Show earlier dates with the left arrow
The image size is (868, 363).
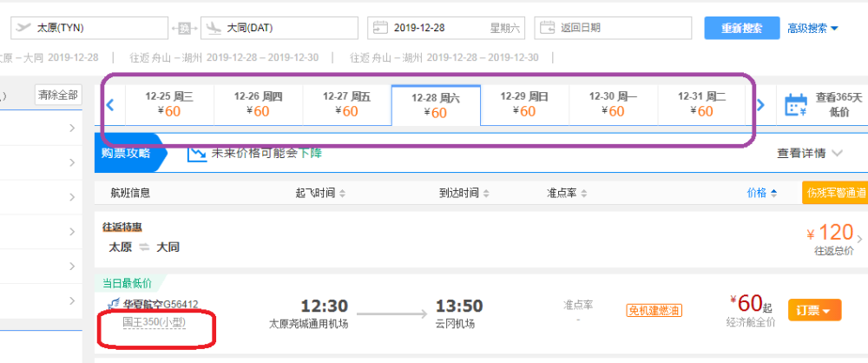[x=110, y=106]
